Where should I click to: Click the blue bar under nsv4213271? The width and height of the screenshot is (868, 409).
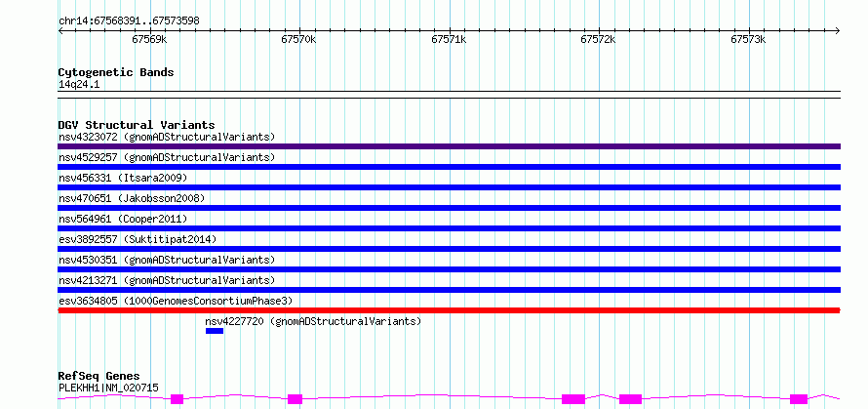click(449, 290)
